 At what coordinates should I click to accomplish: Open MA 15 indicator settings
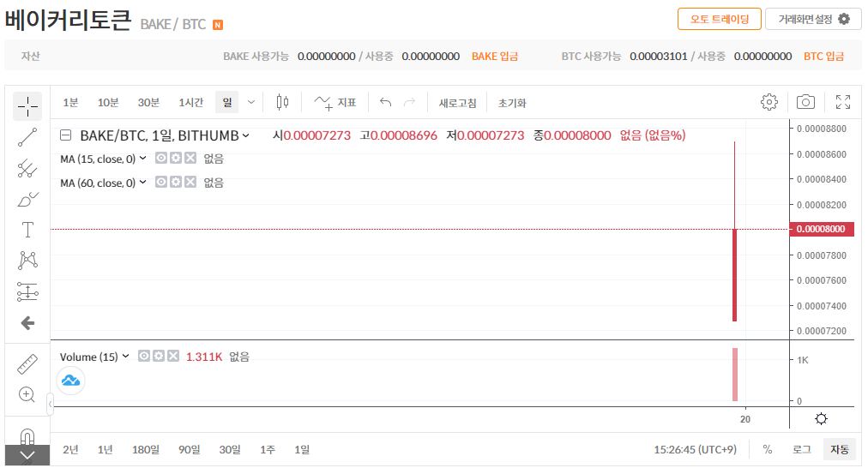[176, 159]
